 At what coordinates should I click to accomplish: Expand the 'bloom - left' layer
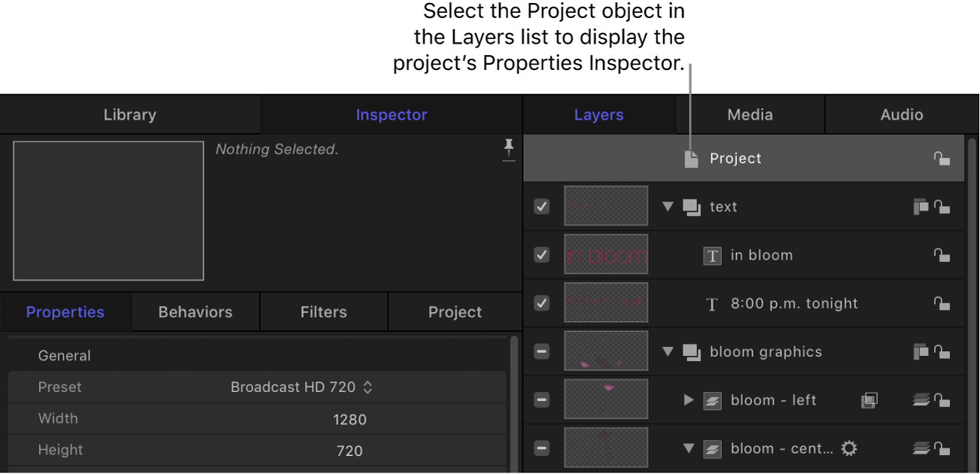click(x=687, y=400)
